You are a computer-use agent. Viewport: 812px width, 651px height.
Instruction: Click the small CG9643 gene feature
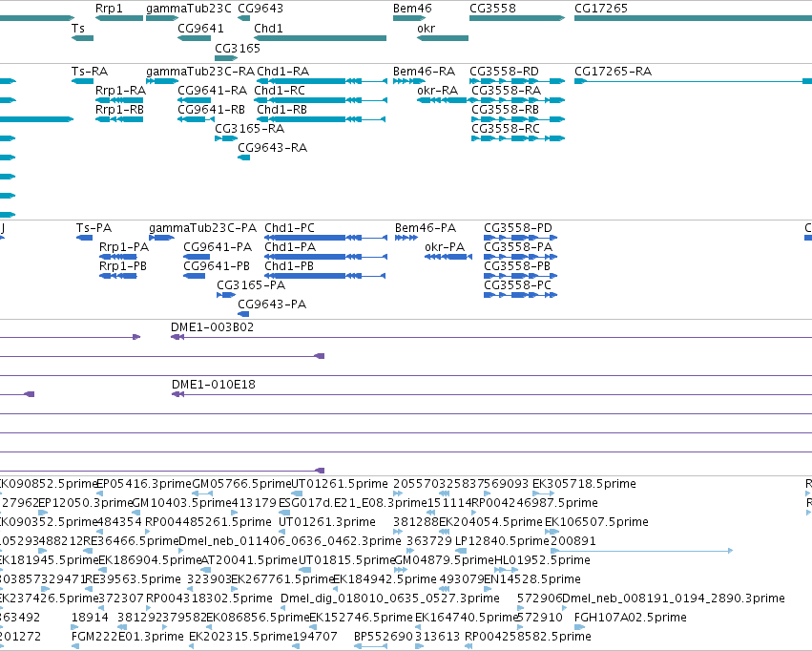pos(244,18)
